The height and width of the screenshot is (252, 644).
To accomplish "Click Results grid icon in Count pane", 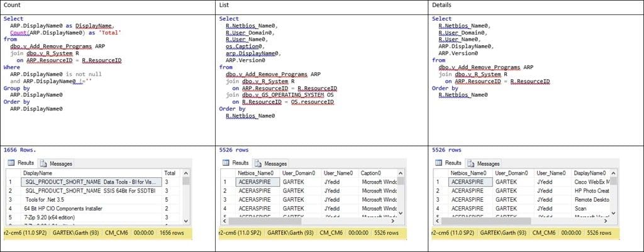I will click(x=11, y=163).
